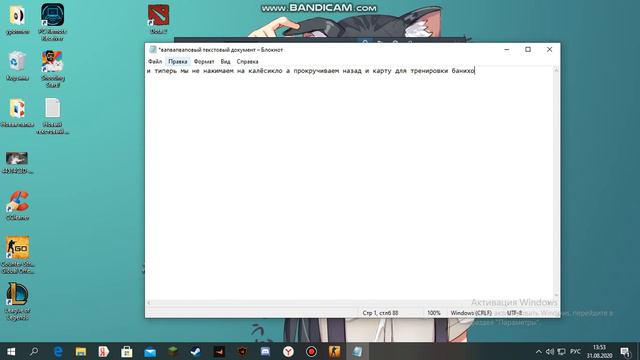Open the Правка menu in Notepad
The image size is (640, 360).
(178, 61)
